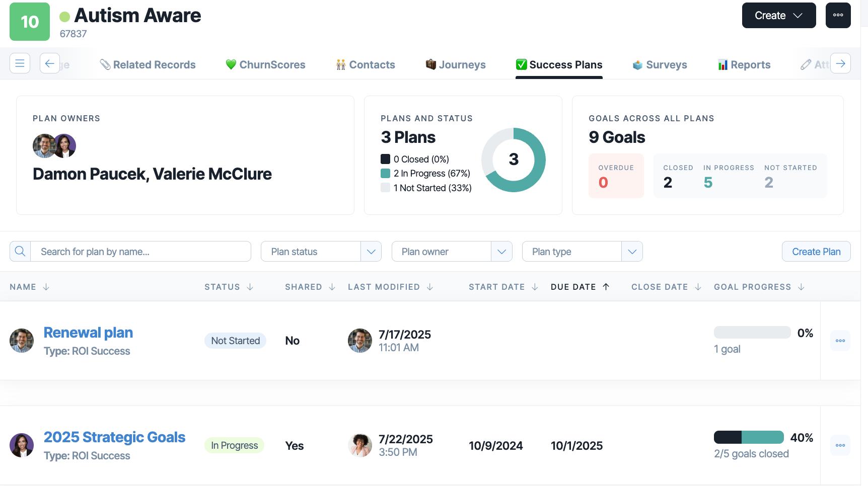The width and height of the screenshot is (868, 486).
Task: Sort by Shared column arrow
Action: click(332, 287)
